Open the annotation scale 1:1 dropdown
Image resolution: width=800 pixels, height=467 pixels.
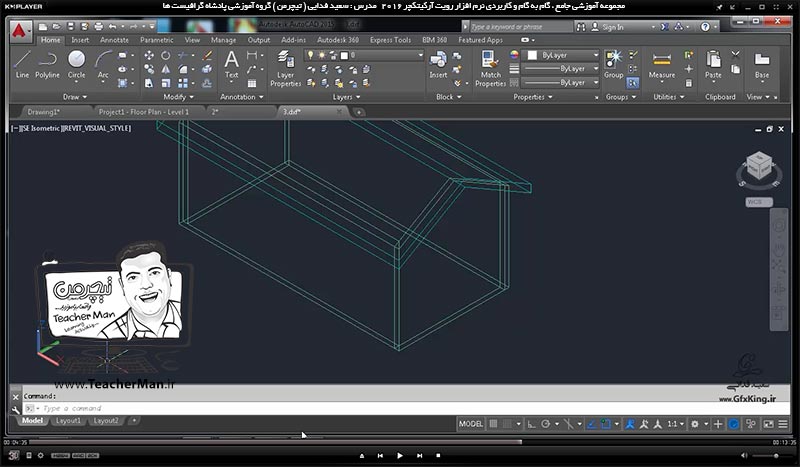click(x=676, y=424)
